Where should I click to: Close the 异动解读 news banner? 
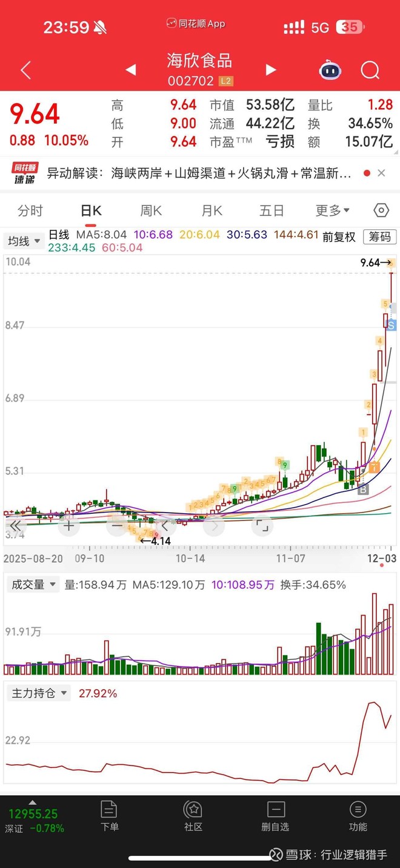click(381, 173)
